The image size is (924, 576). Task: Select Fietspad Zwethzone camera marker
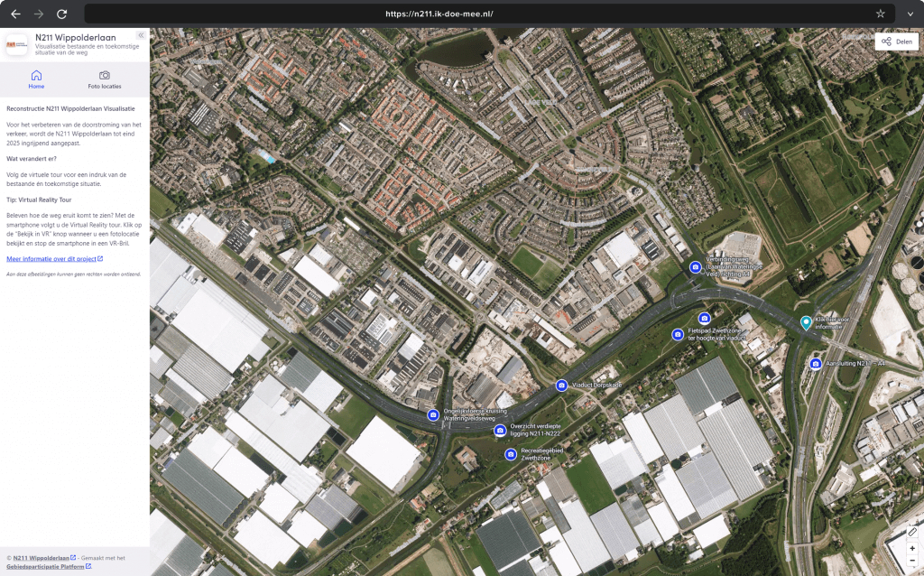(678, 335)
